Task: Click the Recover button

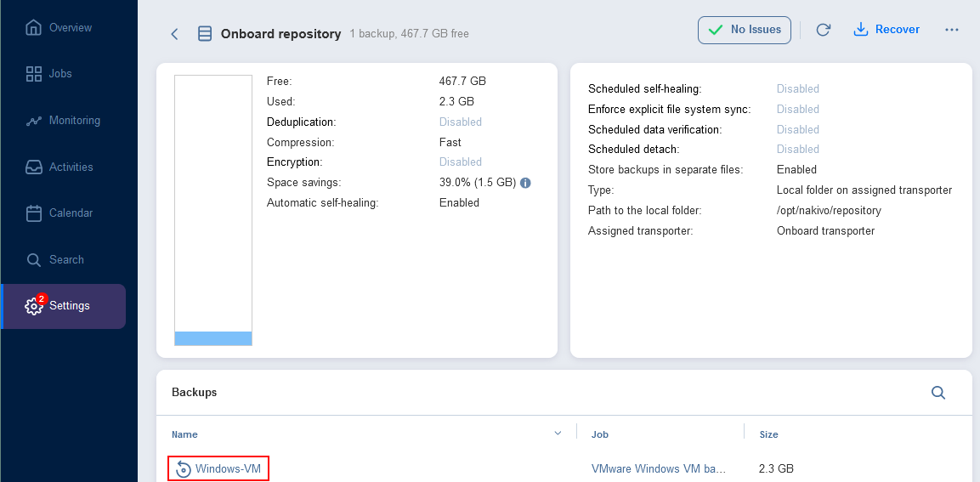Action: (887, 30)
